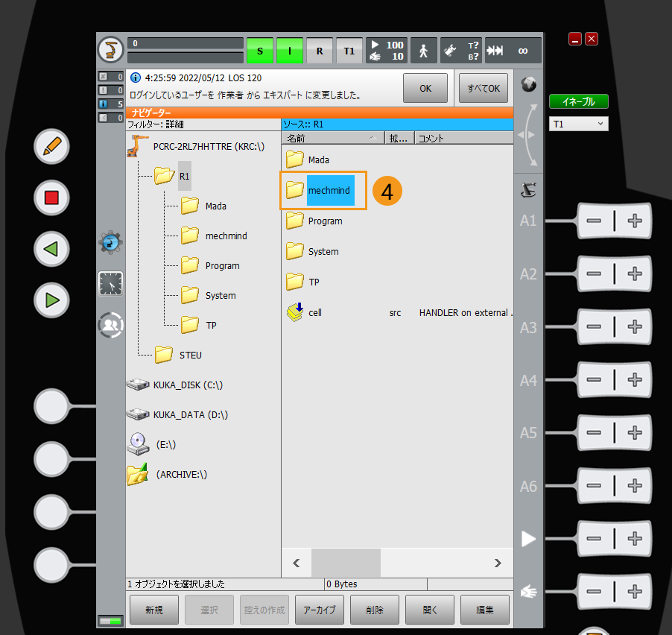The height and width of the screenshot is (635, 672).
Task: Decrease jog override with minus key
Action: (594, 591)
